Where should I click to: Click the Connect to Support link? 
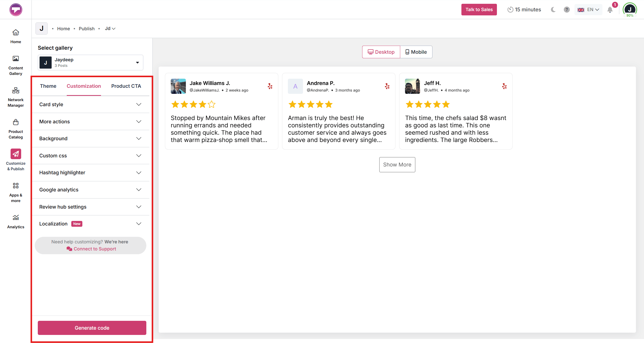91,249
